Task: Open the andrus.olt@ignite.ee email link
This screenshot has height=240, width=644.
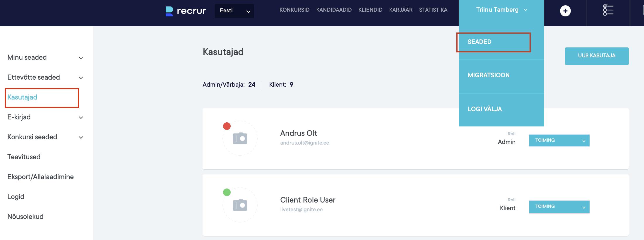Action: pyautogui.click(x=304, y=143)
